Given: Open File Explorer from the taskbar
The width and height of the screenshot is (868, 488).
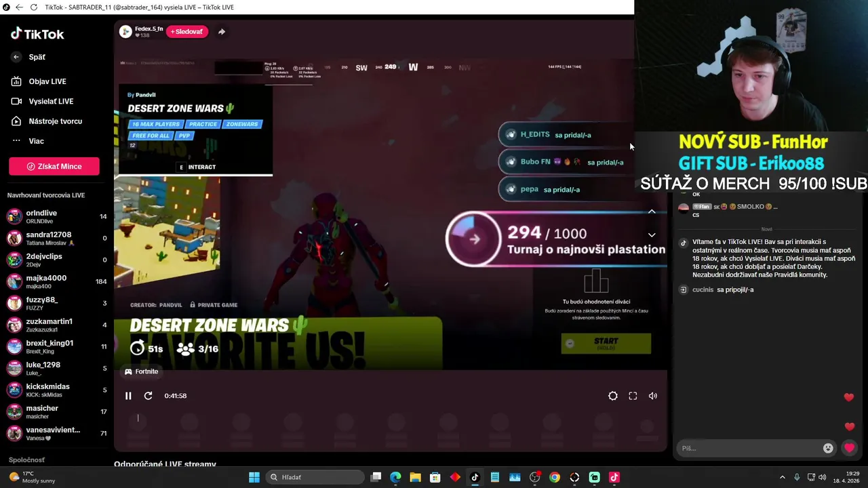Looking at the screenshot, I should click(x=416, y=477).
